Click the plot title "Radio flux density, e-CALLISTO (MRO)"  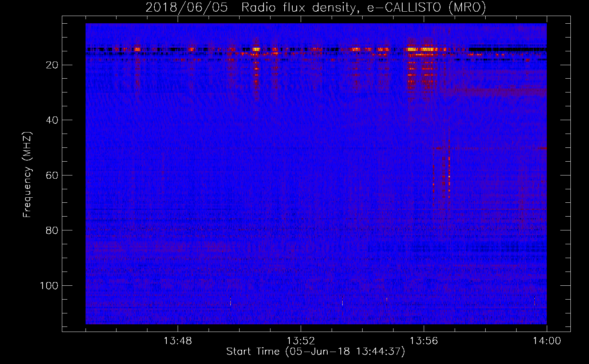pos(364,8)
